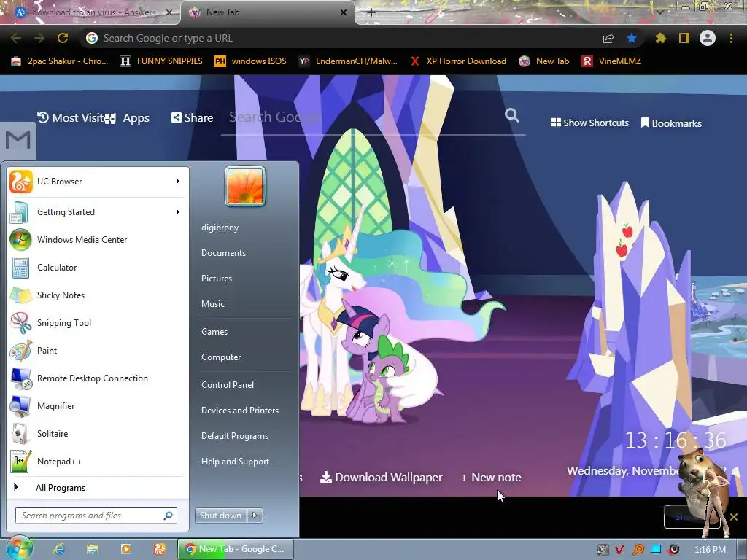Open the 2pac Shakur bookmark
The width and height of the screenshot is (747, 560).
[61, 61]
